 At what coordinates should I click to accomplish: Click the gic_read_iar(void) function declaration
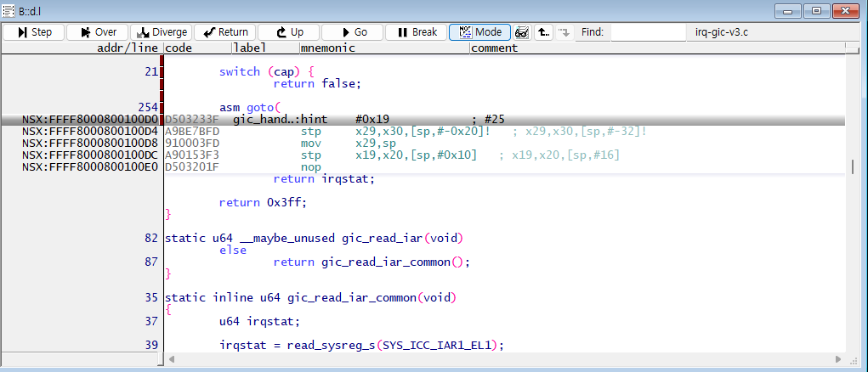(314, 239)
